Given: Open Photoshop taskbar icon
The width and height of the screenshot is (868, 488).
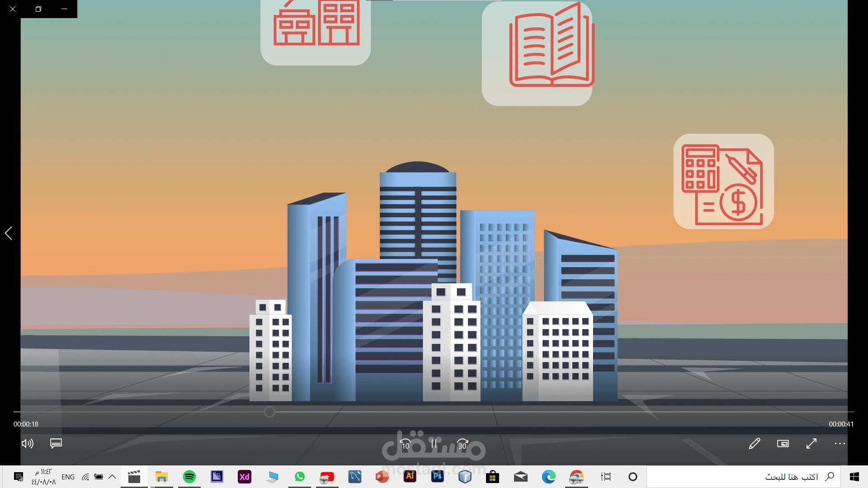Looking at the screenshot, I should 438,476.
